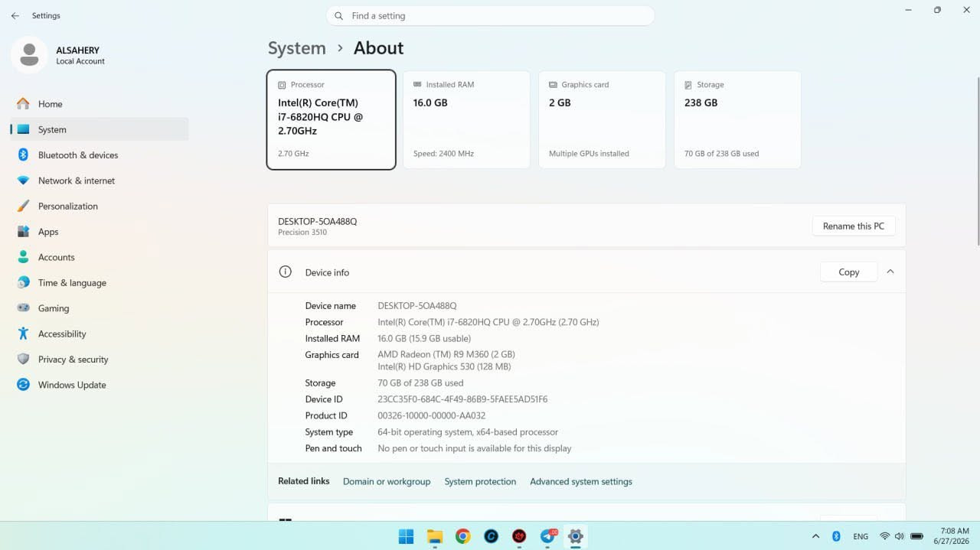Viewport: 980px width, 550px height.
Task: Open Google Chrome from the taskbar
Action: pos(463,536)
